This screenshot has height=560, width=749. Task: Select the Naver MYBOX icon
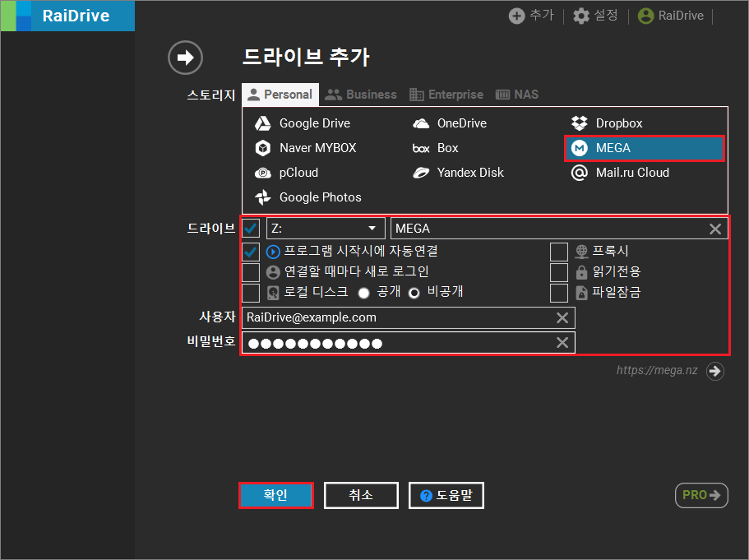263,148
